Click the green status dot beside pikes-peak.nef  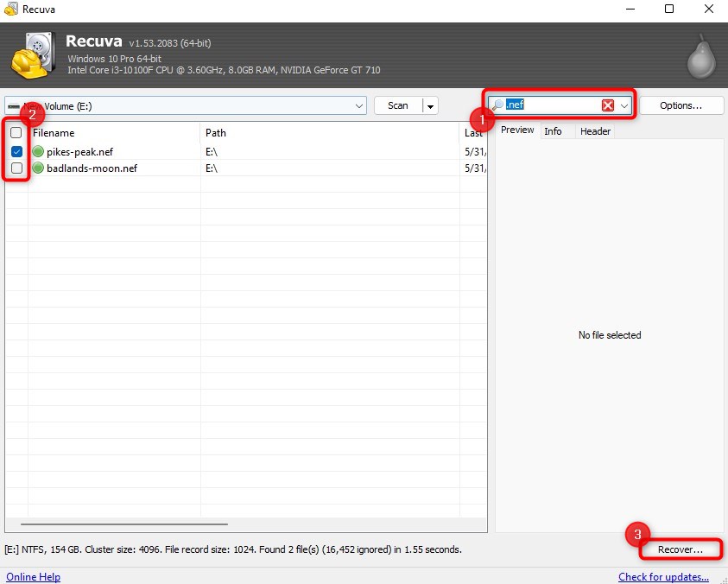click(x=38, y=151)
